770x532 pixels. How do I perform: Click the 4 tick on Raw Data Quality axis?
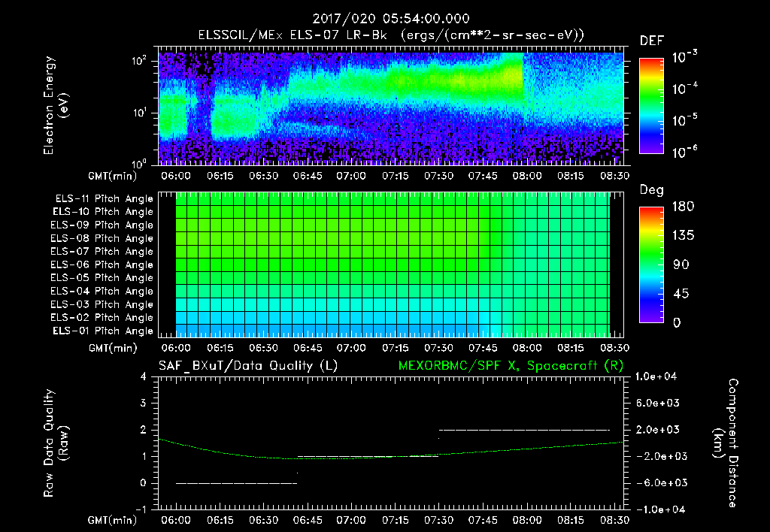(x=144, y=376)
